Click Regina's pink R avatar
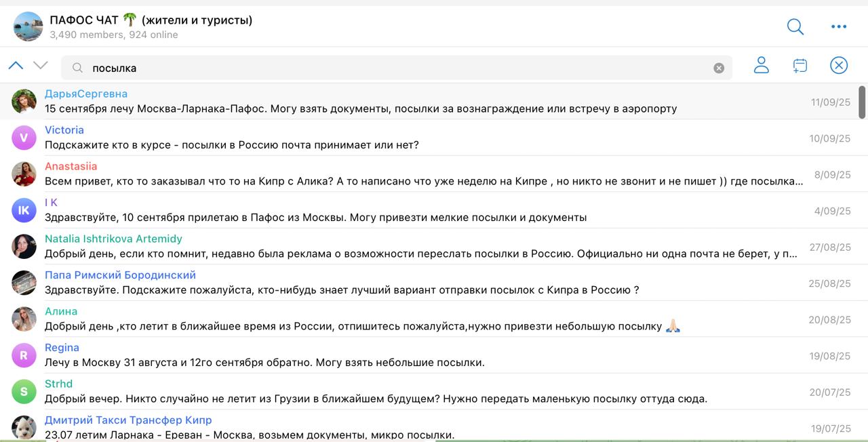The height and width of the screenshot is (442, 868). pos(24,355)
